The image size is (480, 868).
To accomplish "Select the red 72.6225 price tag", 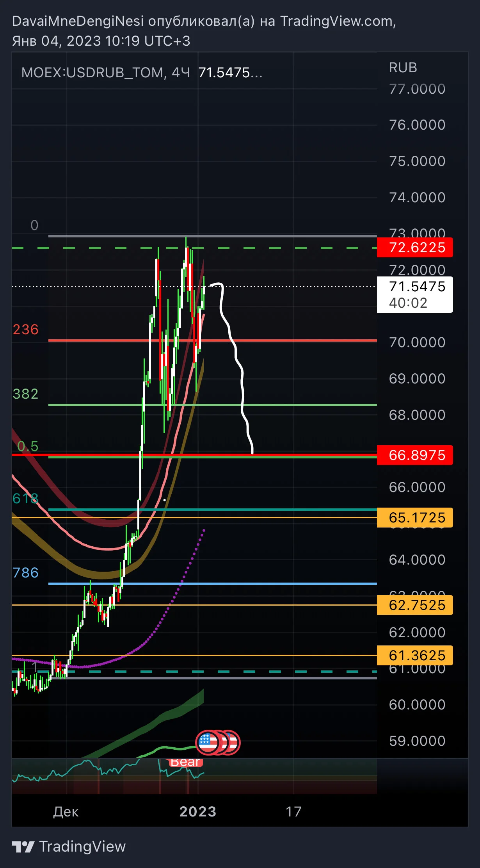I will (x=415, y=248).
